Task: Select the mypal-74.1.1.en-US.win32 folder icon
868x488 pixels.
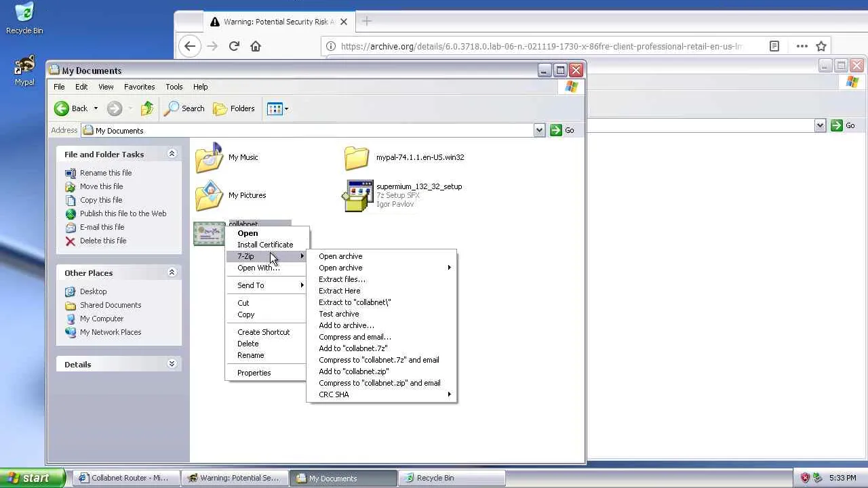Action: coord(357,158)
